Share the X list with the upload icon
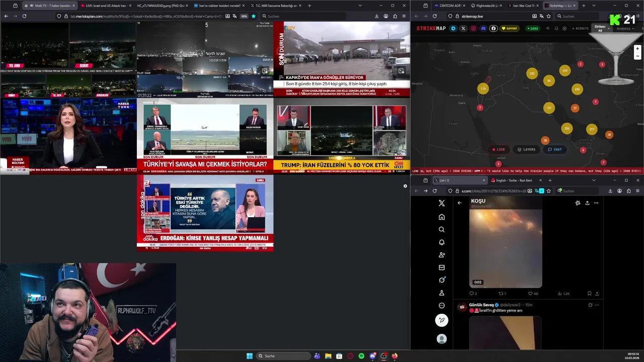Viewport: 644px width, 362px height. (587, 203)
